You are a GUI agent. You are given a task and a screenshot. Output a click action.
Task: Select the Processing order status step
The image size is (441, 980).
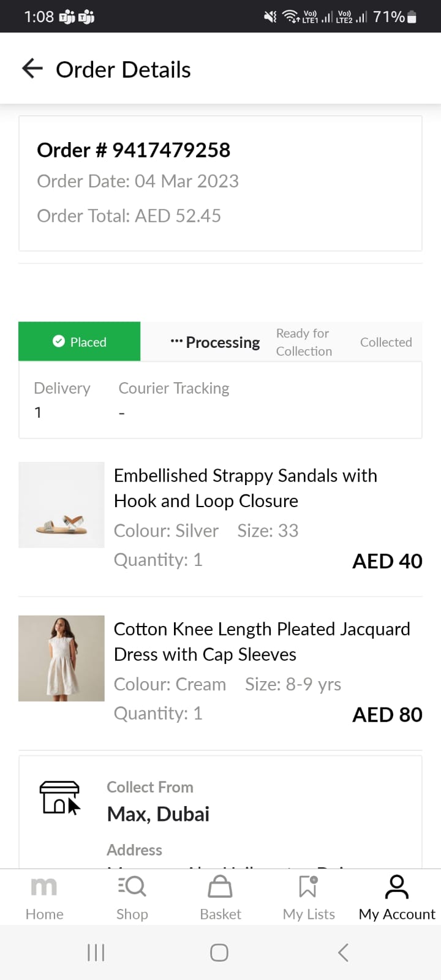pos(216,342)
